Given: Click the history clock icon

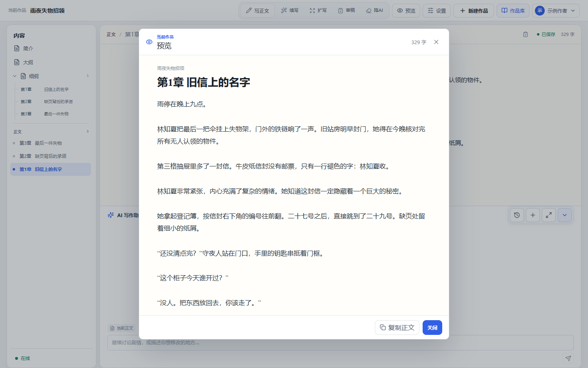Looking at the screenshot, I should tap(517, 215).
